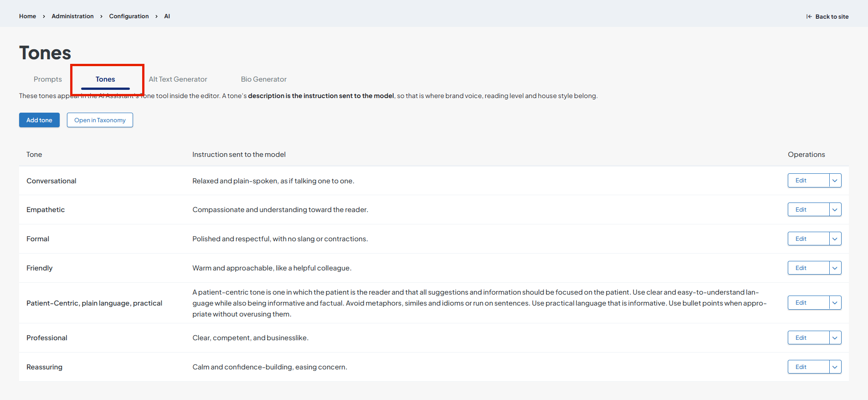Click the Patient-Centric, plain language, practical name

(x=94, y=303)
